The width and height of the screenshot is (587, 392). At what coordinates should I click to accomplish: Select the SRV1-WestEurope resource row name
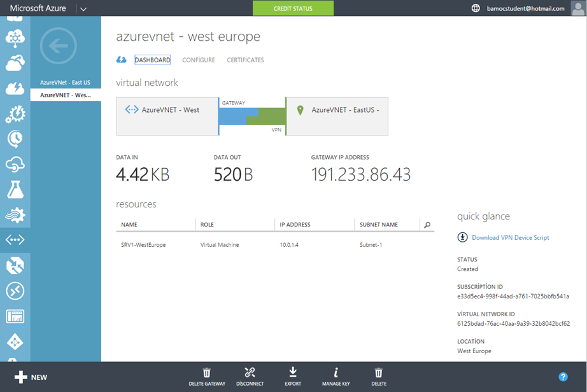pos(143,245)
